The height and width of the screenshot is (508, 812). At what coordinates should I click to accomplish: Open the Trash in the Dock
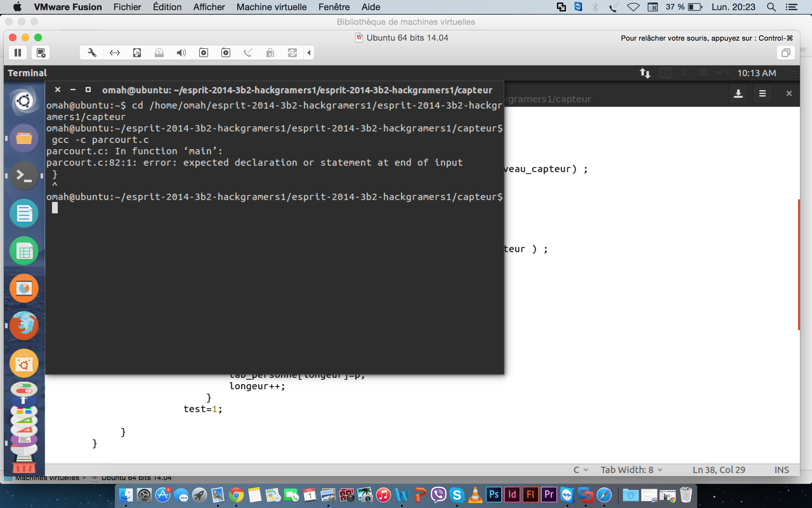tap(686, 495)
